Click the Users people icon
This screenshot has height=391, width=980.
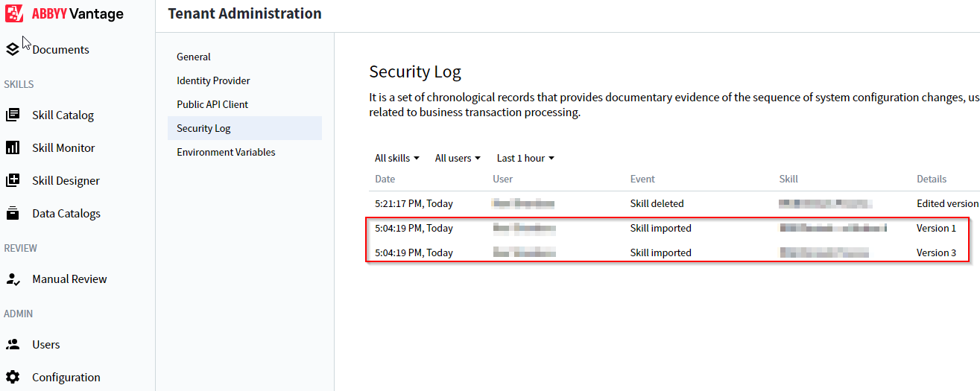[13, 344]
